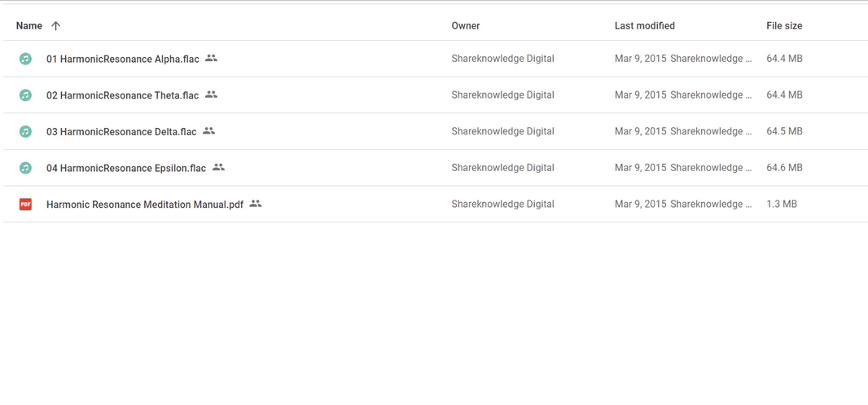Click the audio icon for 01 HarmonicResonance Alpha.flac

25,59
